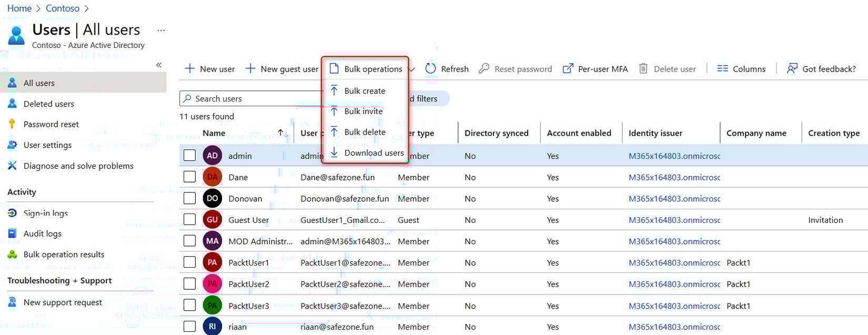Click the Download users arrow icon
868x335 pixels.
coord(334,153)
